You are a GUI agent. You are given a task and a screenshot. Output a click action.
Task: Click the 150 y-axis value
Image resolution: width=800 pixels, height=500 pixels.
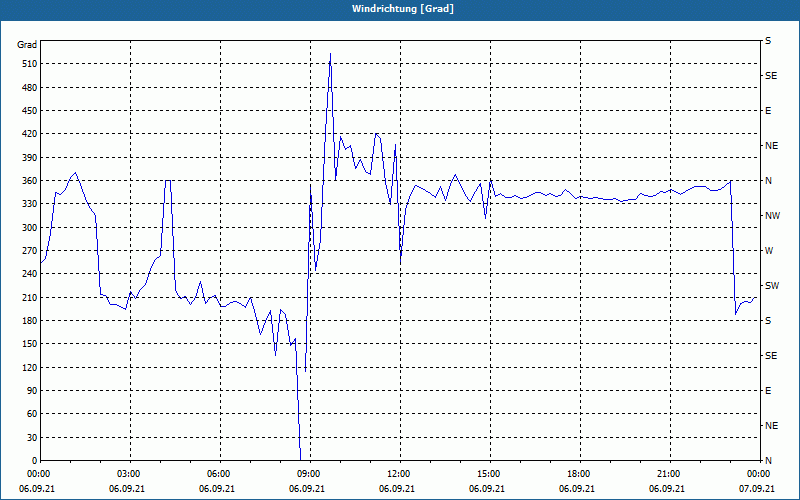pyautogui.click(x=30, y=344)
